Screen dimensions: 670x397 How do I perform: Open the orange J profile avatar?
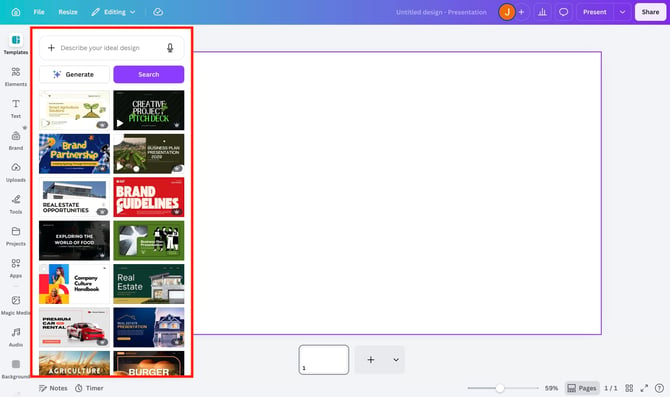507,12
